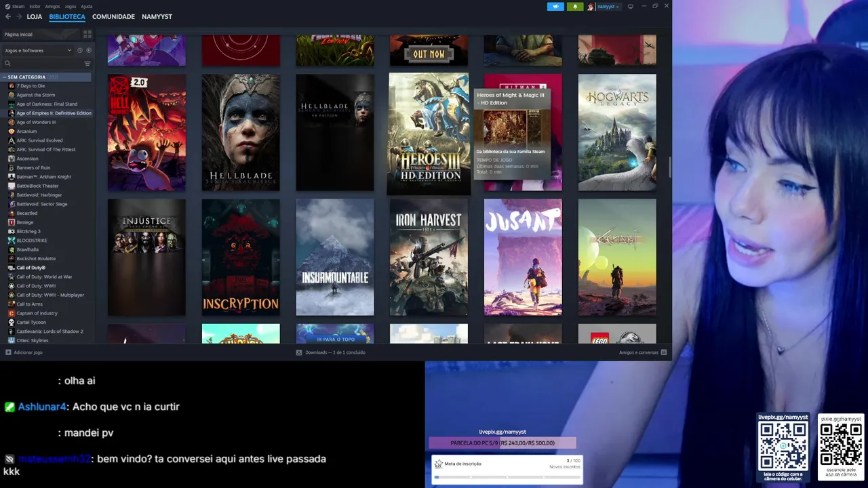Click the namyyst profile avatar
868x488 pixels.
point(591,6)
